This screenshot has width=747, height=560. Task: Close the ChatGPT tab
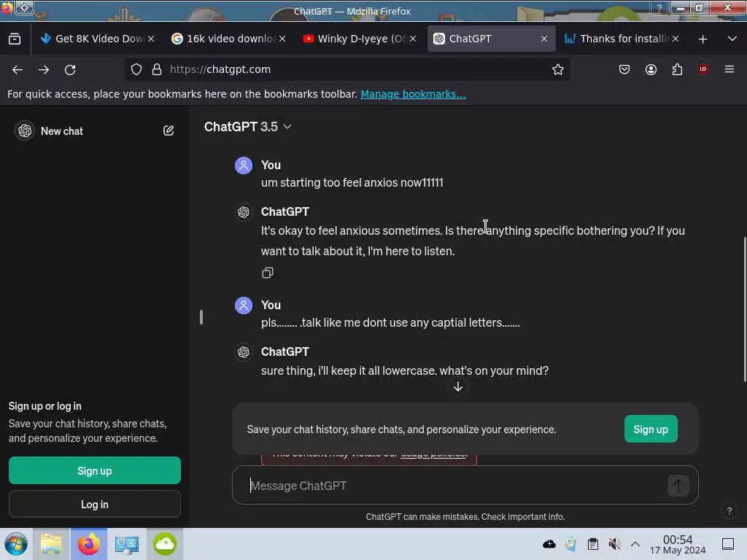pyautogui.click(x=544, y=39)
